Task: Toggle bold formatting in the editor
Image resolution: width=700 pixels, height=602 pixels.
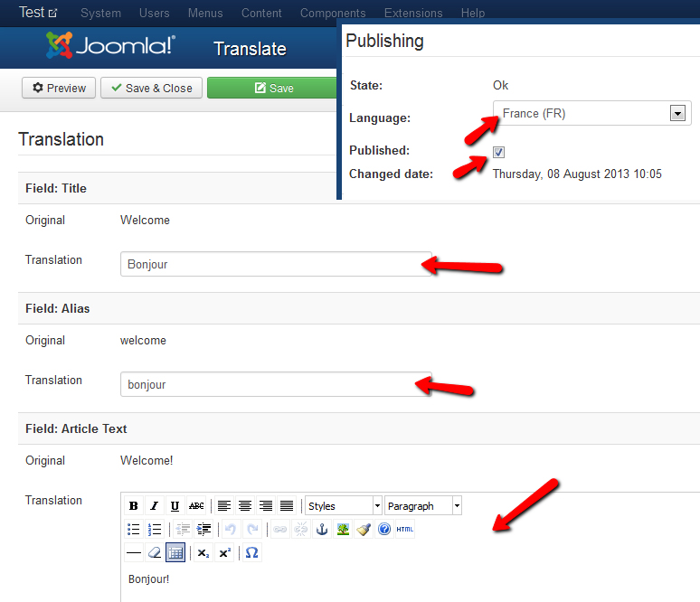Action: (133, 505)
